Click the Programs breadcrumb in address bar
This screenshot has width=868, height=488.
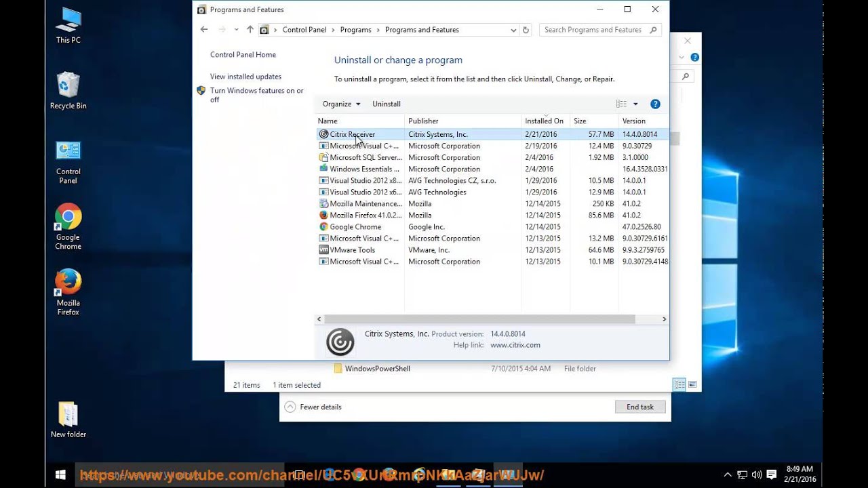pos(355,30)
